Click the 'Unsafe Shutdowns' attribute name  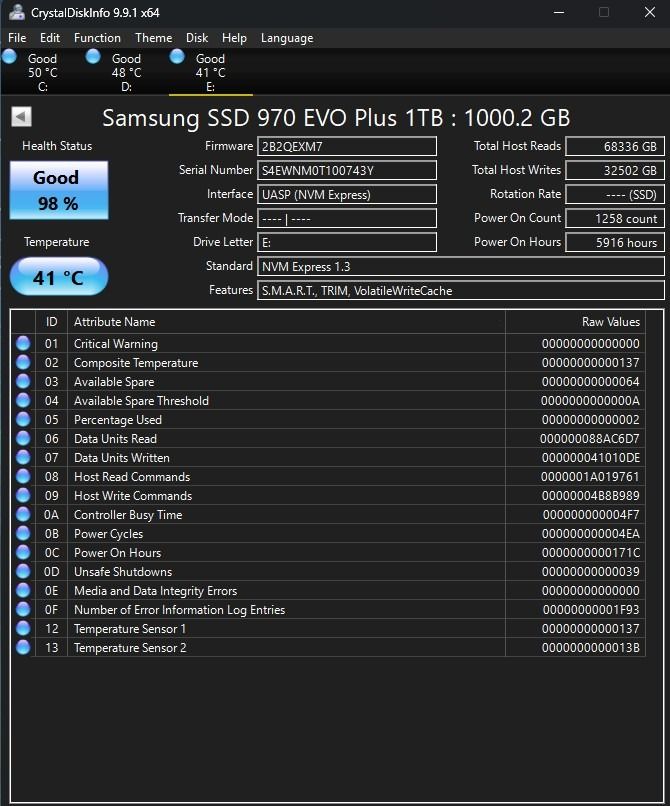tap(123, 572)
